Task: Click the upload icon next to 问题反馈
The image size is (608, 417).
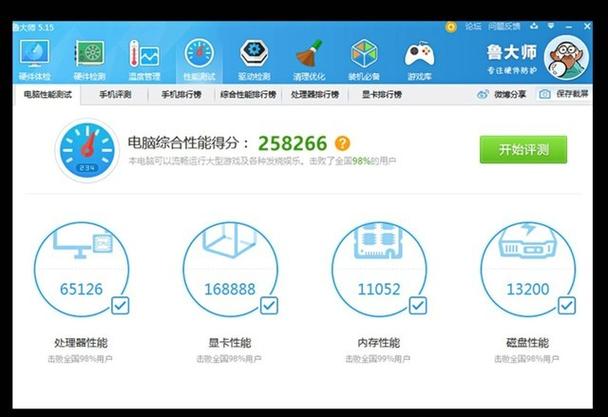Action: point(534,26)
